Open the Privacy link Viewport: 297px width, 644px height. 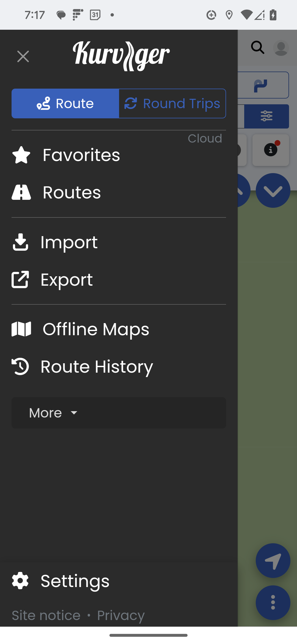click(x=121, y=615)
